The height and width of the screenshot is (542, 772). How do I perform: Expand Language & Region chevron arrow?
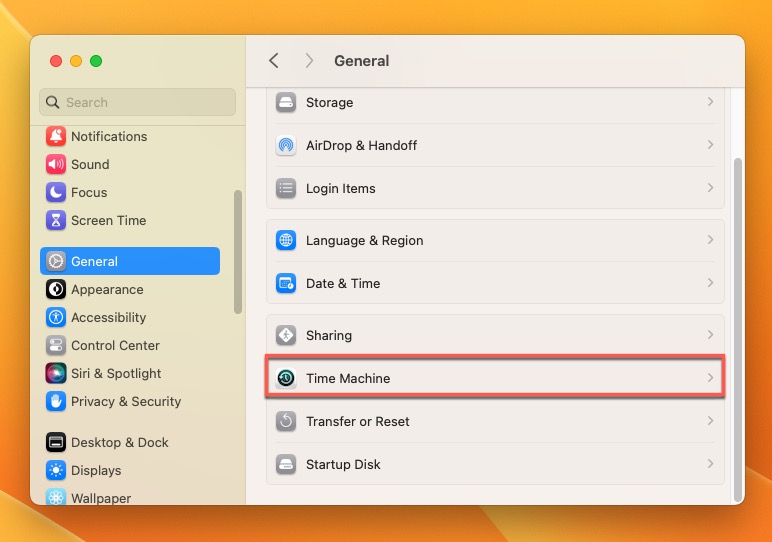click(x=710, y=240)
